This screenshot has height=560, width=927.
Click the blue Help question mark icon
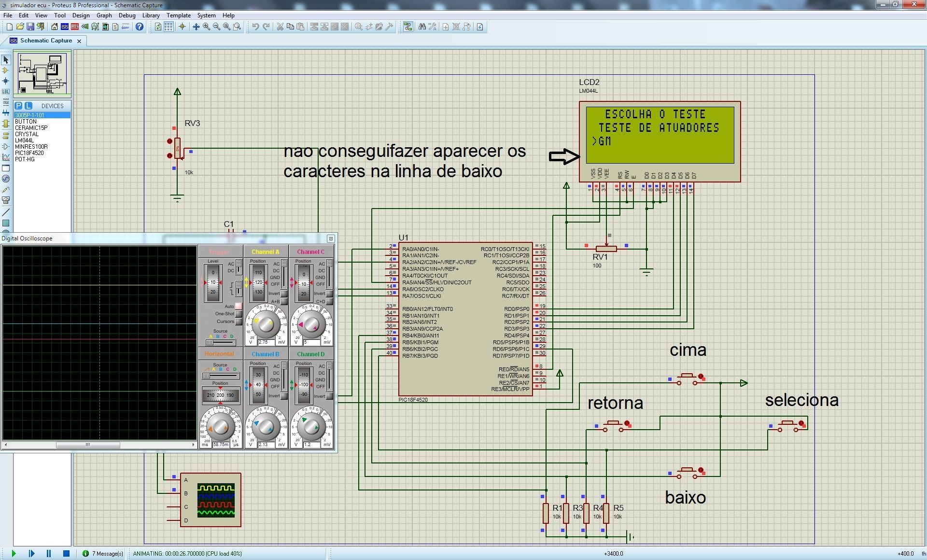point(140,27)
